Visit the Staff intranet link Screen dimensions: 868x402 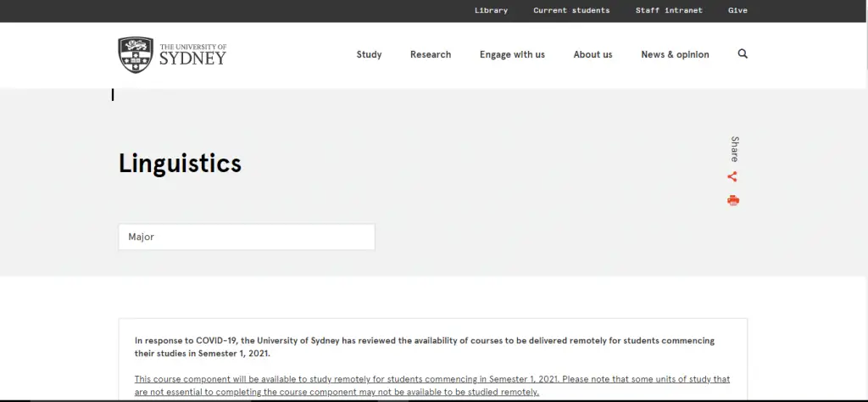point(669,10)
